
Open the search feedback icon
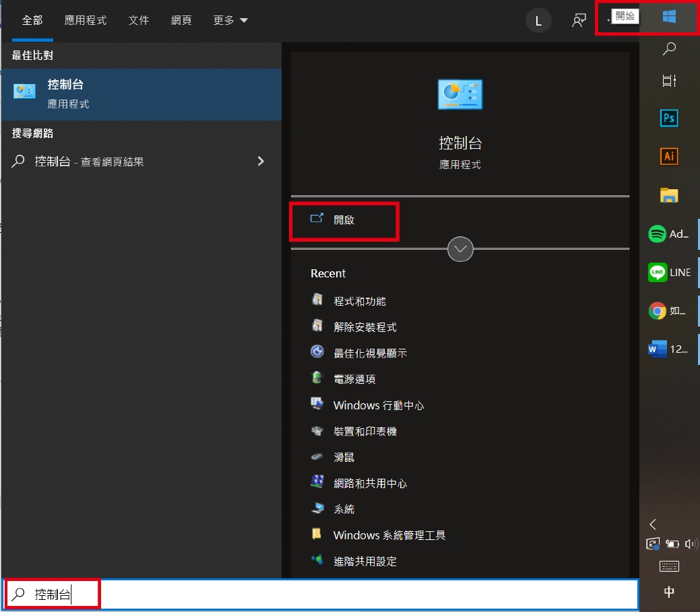579,20
